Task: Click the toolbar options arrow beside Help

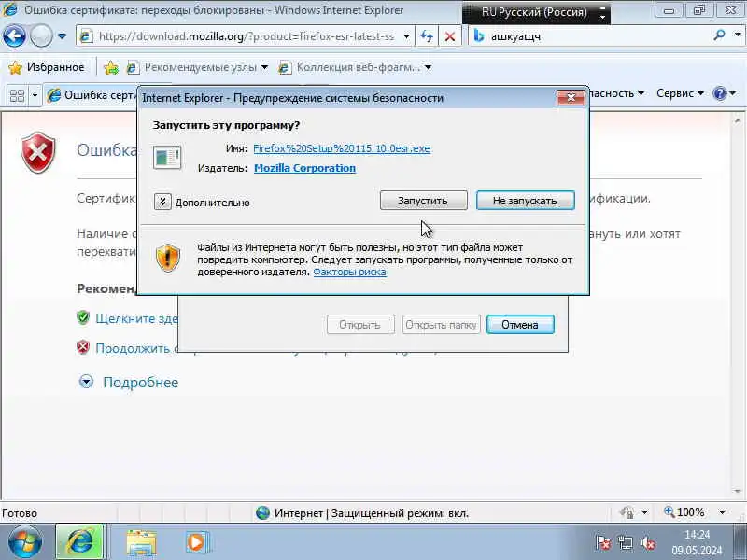Action: (733, 93)
